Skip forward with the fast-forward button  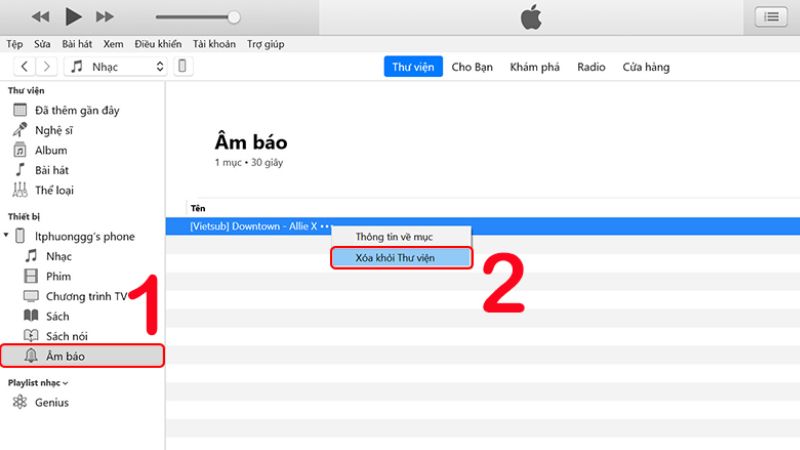click(105, 17)
